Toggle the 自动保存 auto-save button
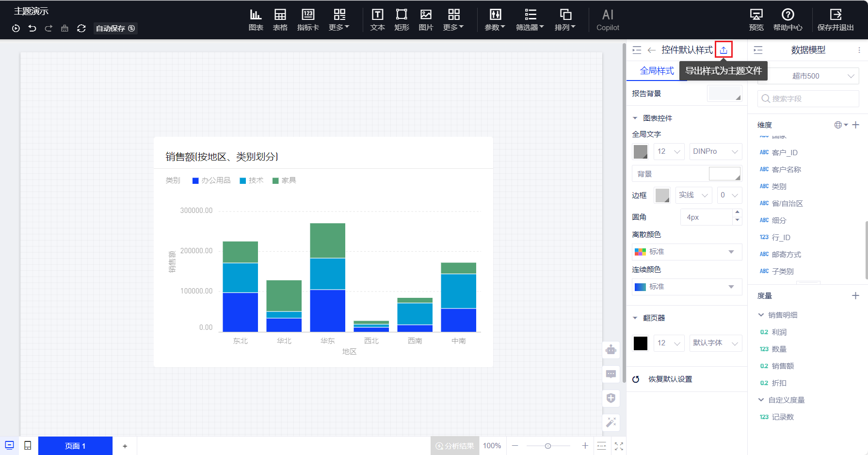 (115, 29)
